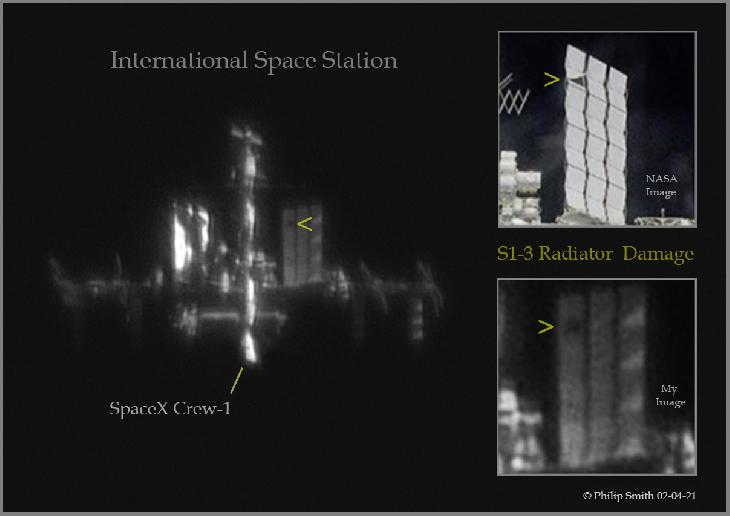Click the 'SpaceX Crew-1' label
This screenshot has height=516, width=730.
[x=176, y=409]
